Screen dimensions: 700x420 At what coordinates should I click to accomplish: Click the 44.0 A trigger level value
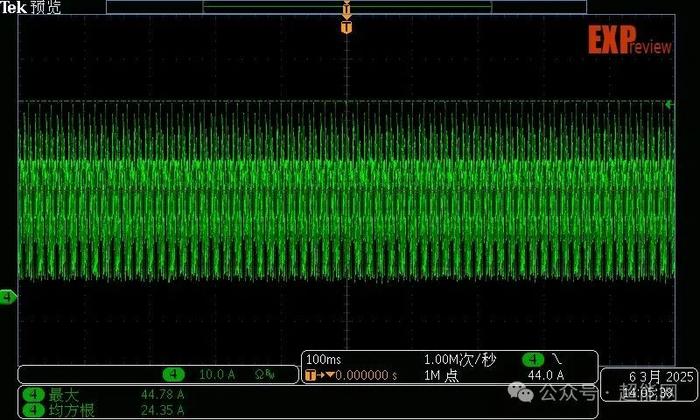[546, 375]
